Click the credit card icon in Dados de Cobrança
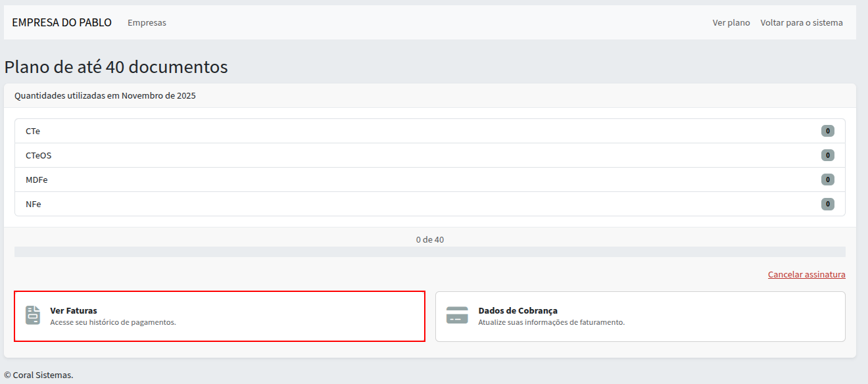Image resolution: width=868 pixels, height=384 pixels. coord(457,316)
